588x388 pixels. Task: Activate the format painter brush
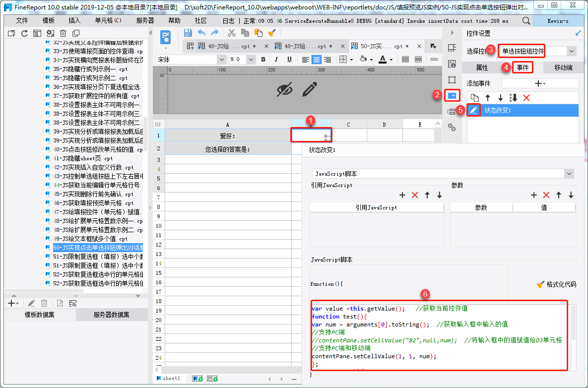pos(272,33)
